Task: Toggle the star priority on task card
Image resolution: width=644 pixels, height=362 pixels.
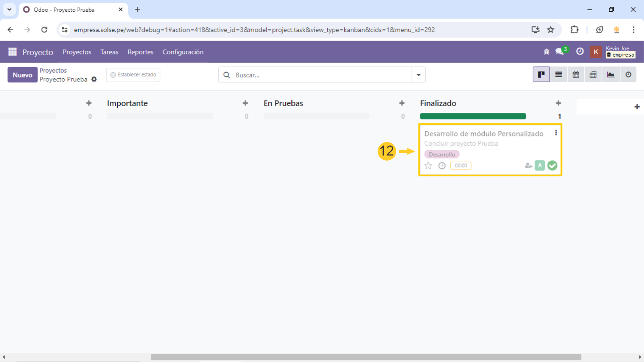Action: (428, 166)
